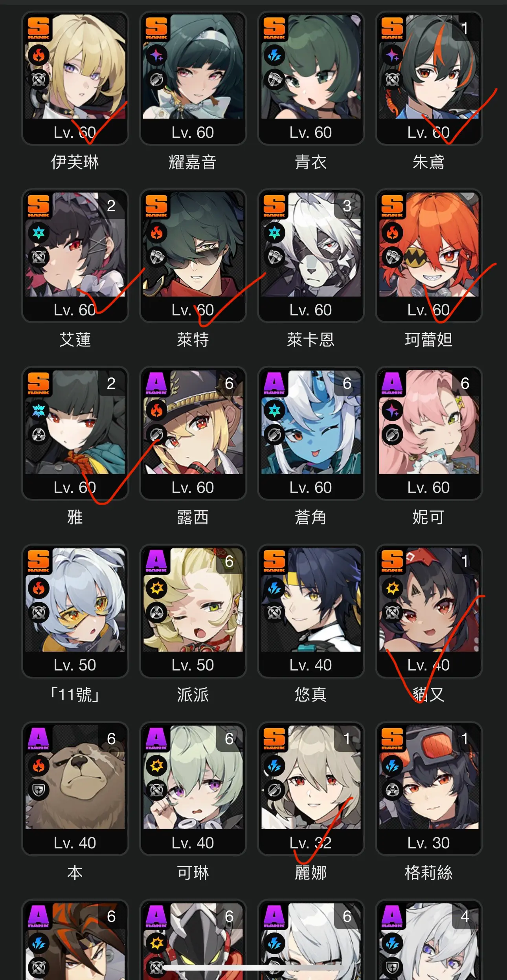Click the ice element icon on 艾蓮
The height and width of the screenshot is (980, 507).
[x=39, y=233]
